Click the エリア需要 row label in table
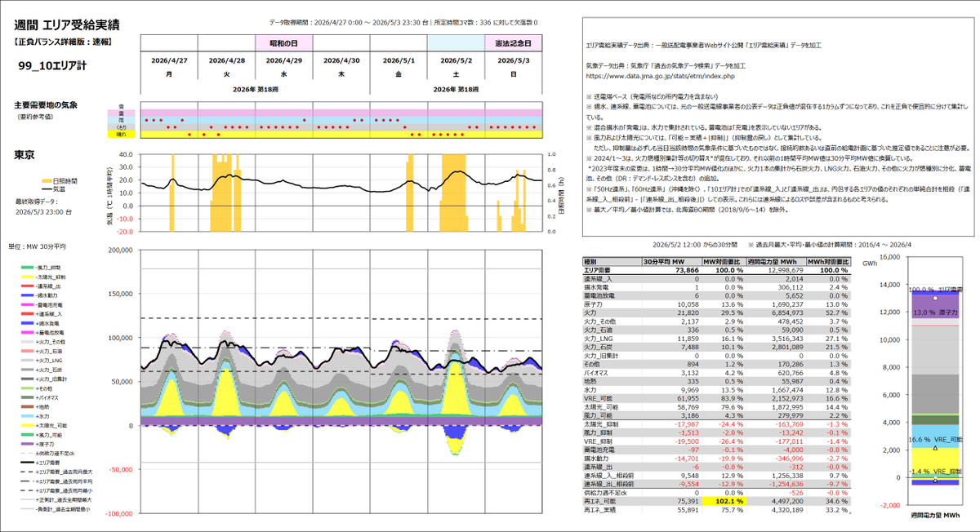The height and width of the screenshot is (532, 980). (x=598, y=269)
